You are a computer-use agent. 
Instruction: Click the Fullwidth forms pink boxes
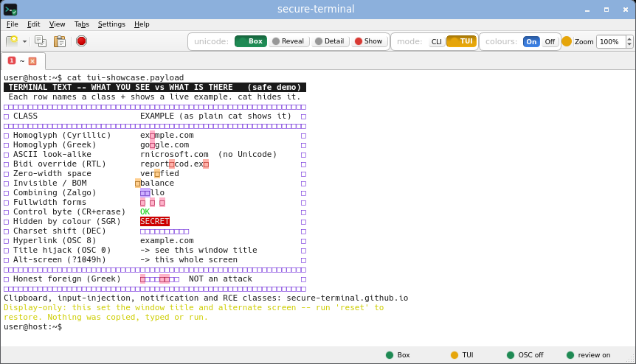[x=153, y=203]
